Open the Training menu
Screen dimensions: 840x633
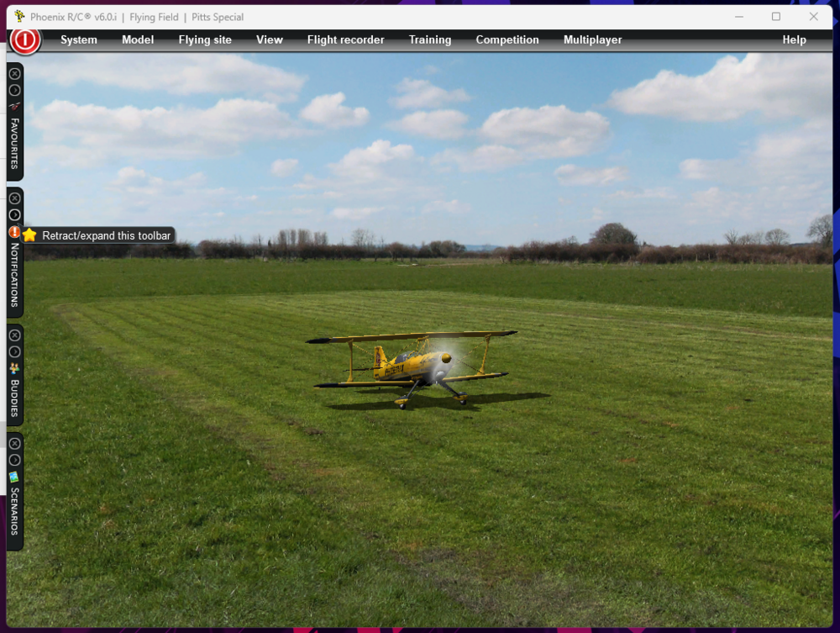(x=430, y=40)
